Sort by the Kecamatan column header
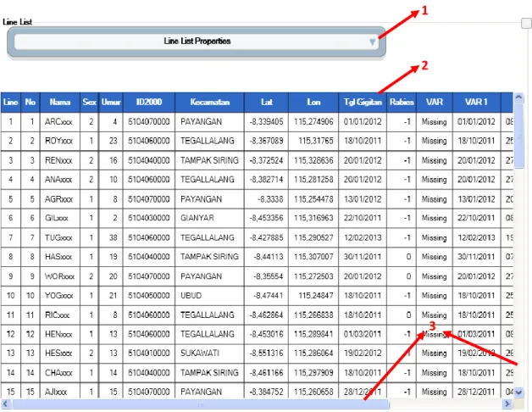Screen dimensions: 532x412 point(210,102)
